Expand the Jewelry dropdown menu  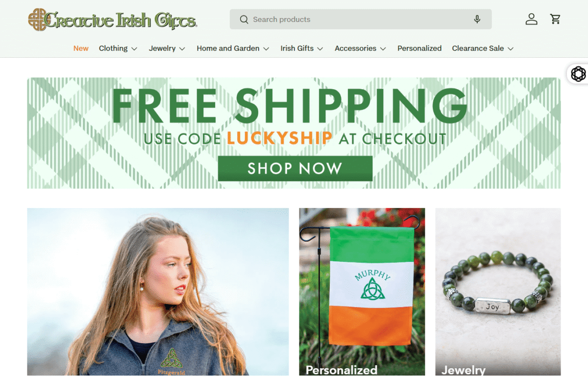click(x=167, y=48)
